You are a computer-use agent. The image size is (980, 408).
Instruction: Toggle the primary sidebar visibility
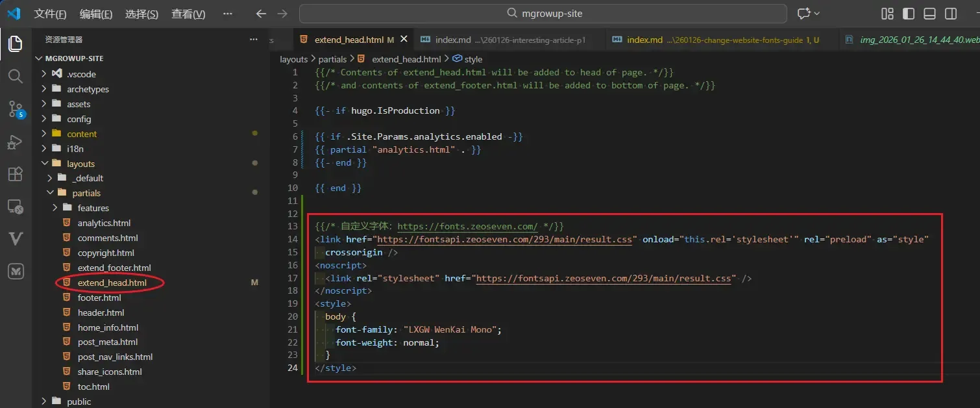pyautogui.click(x=908, y=13)
